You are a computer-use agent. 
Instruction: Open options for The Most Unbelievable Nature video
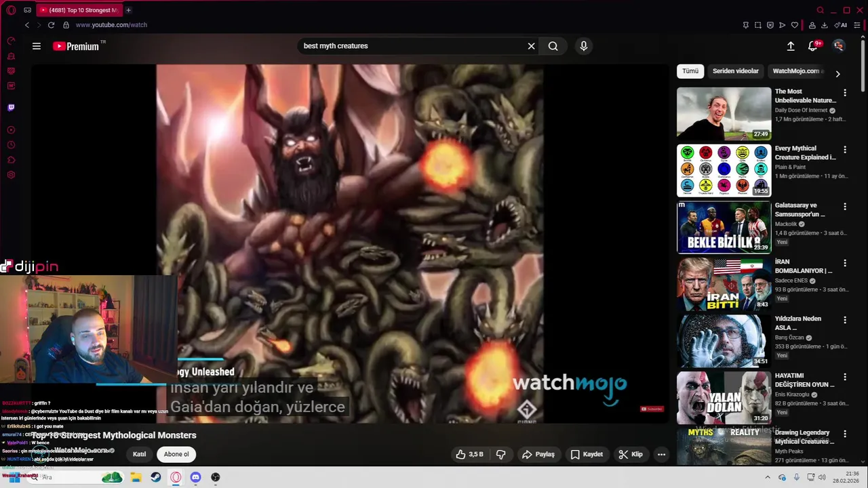845,92
